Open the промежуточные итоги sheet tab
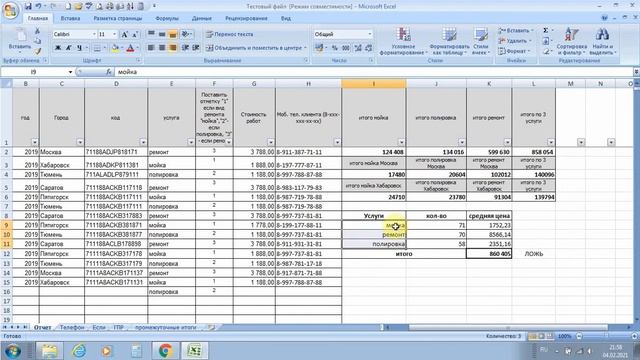Image resolution: width=640 pixels, height=360 pixels. click(x=165, y=327)
